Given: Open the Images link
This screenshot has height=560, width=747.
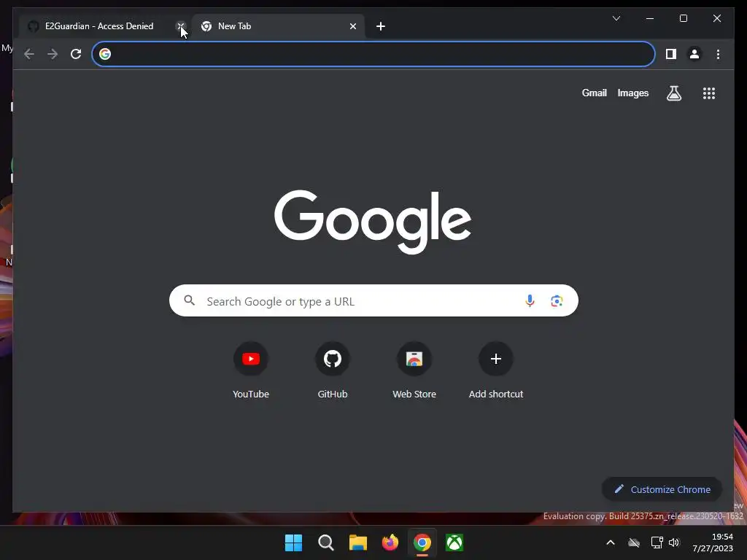Looking at the screenshot, I should click(x=633, y=93).
